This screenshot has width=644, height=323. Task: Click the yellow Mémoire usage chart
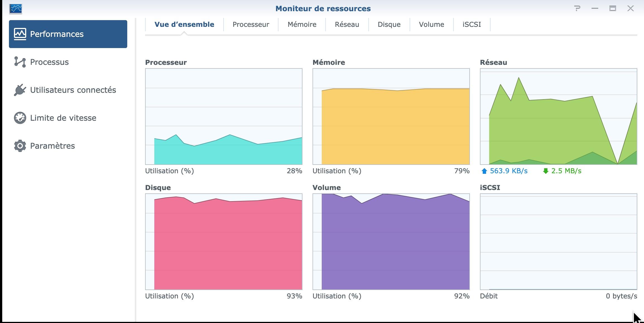[391, 117]
